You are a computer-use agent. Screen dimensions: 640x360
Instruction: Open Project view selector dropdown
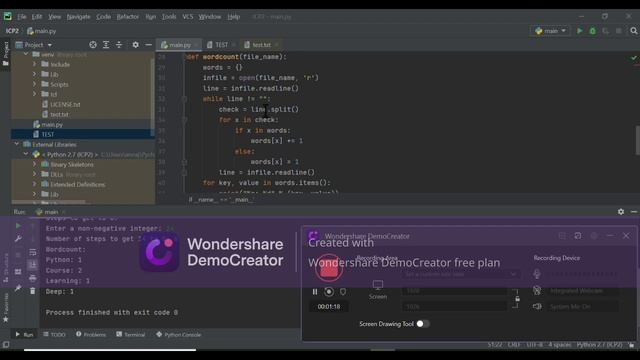[34, 45]
